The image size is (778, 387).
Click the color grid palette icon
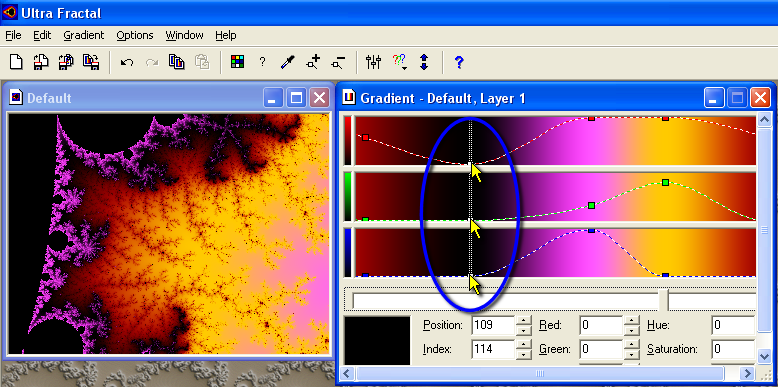click(238, 62)
